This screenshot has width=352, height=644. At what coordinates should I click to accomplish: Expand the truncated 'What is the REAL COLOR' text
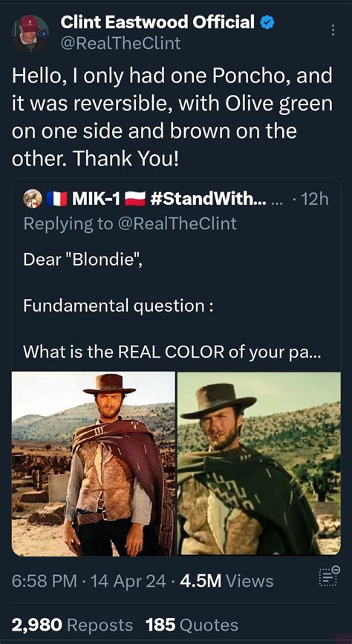tap(172, 352)
